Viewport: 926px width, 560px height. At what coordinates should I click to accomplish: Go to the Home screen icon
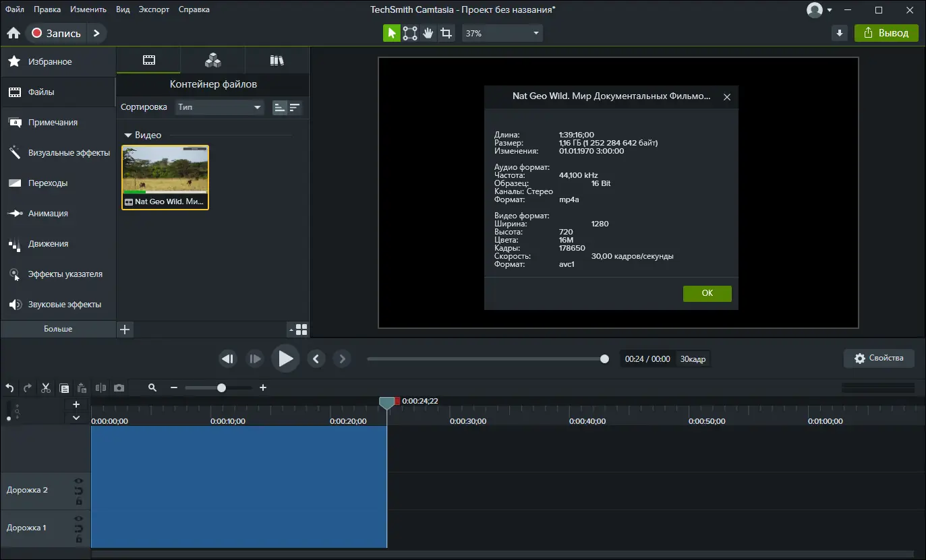click(x=13, y=33)
